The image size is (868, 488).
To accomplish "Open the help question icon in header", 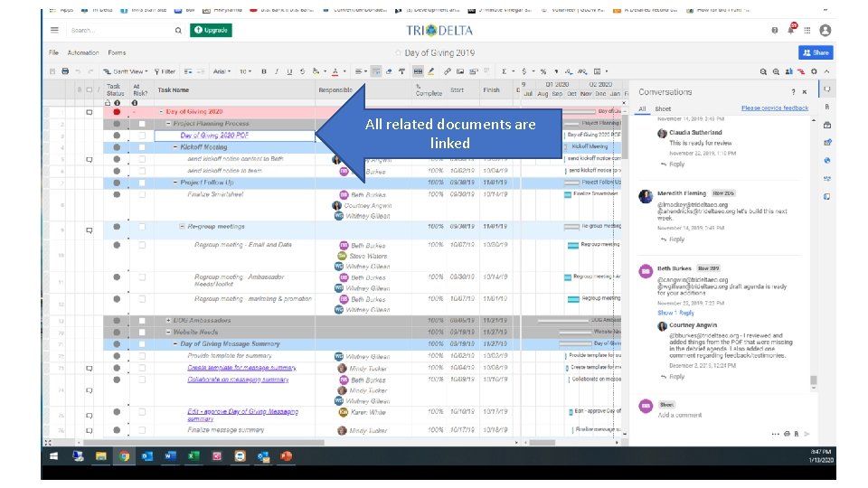I will [775, 31].
